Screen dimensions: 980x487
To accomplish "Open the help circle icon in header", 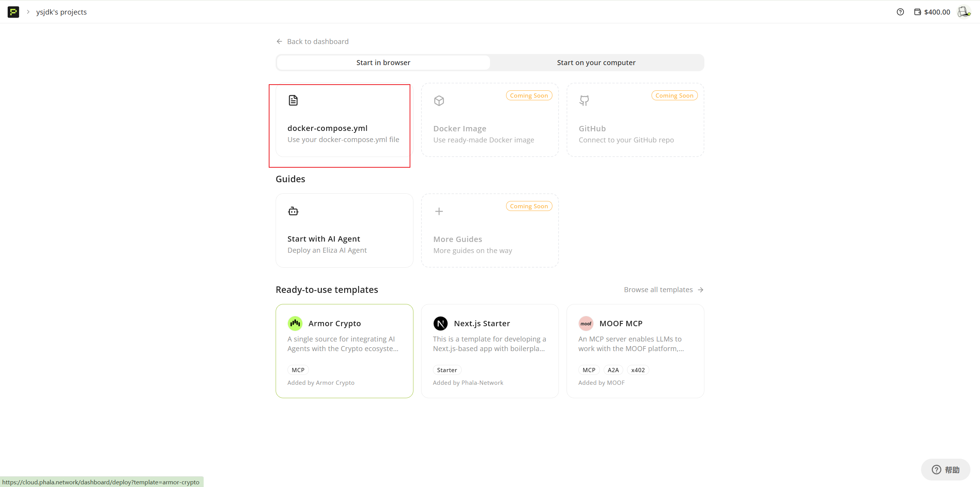I will (x=900, y=12).
